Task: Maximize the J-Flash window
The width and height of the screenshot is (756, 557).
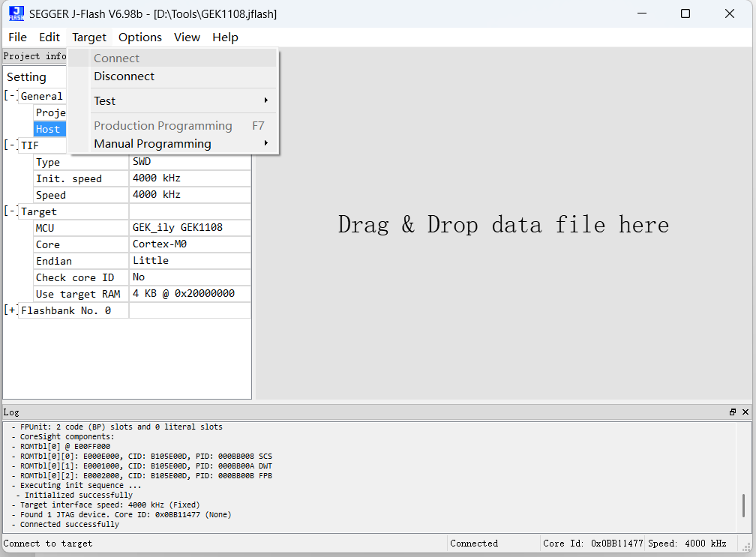Action: coord(685,13)
